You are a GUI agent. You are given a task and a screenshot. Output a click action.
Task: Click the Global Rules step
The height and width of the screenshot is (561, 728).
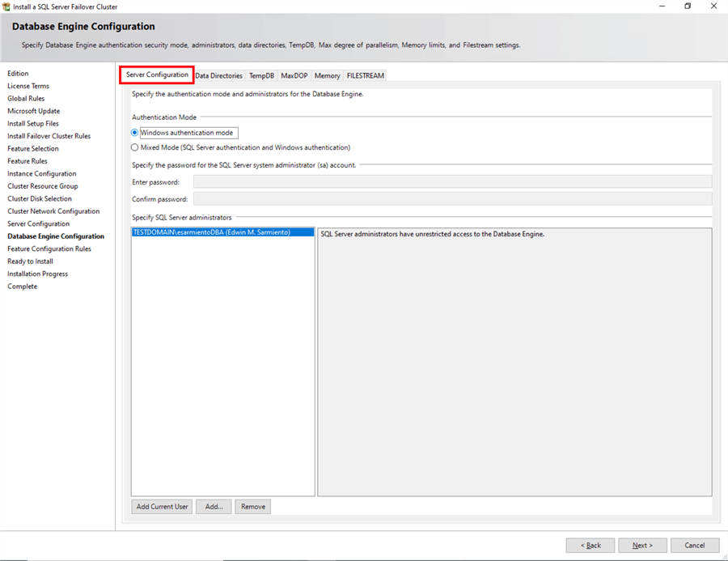point(26,99)
